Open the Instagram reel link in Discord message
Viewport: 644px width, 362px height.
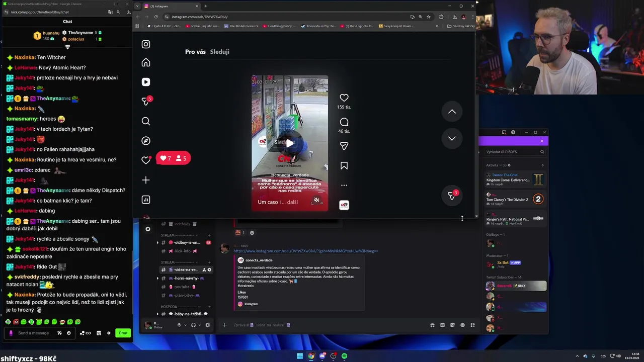pyautogui.click(x=305, y=251)
